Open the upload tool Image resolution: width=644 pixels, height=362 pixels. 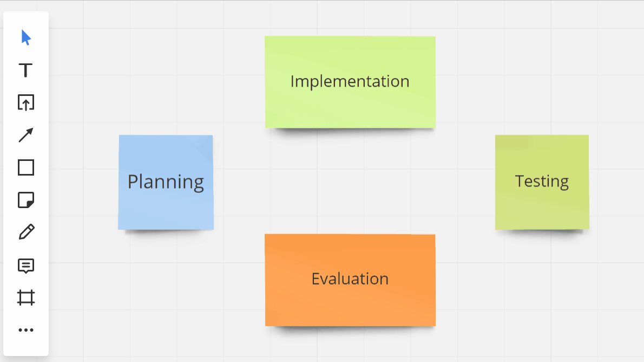point(26,102)
